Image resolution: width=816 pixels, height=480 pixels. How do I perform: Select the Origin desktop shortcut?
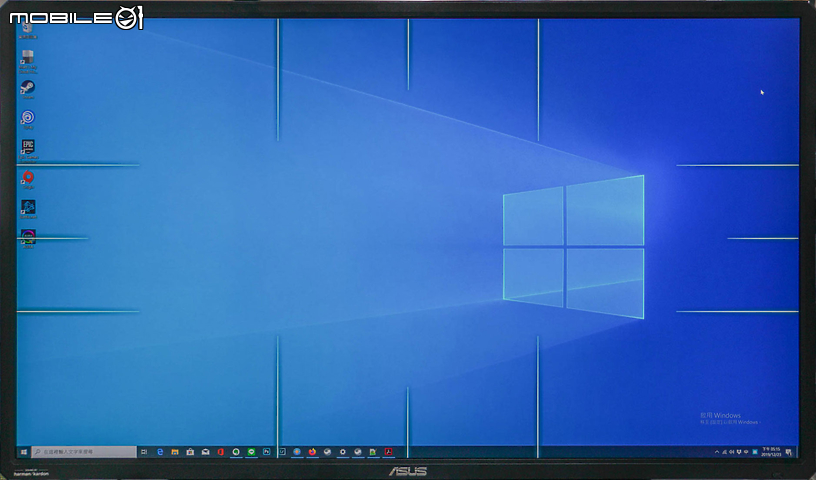(x=28, y=180)
